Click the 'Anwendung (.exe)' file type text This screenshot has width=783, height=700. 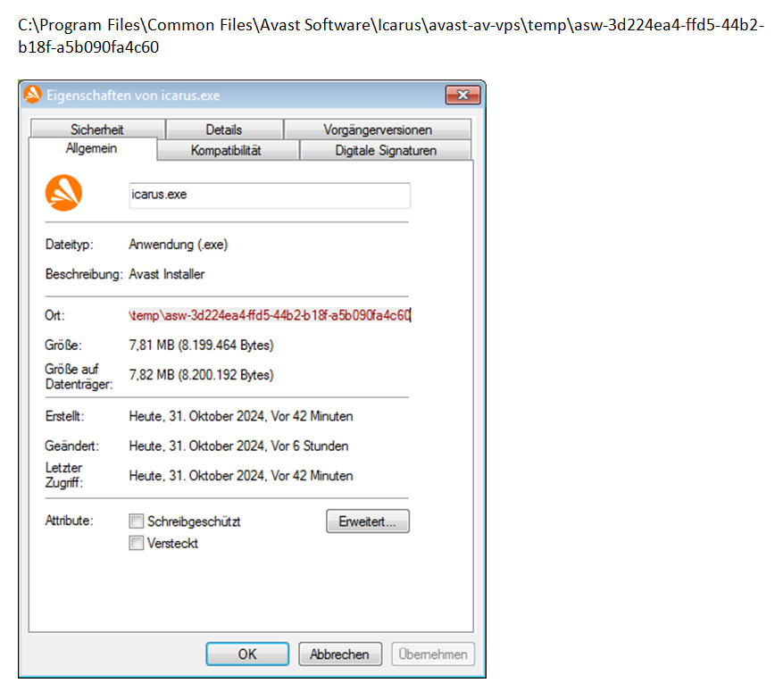pos(179,245)
